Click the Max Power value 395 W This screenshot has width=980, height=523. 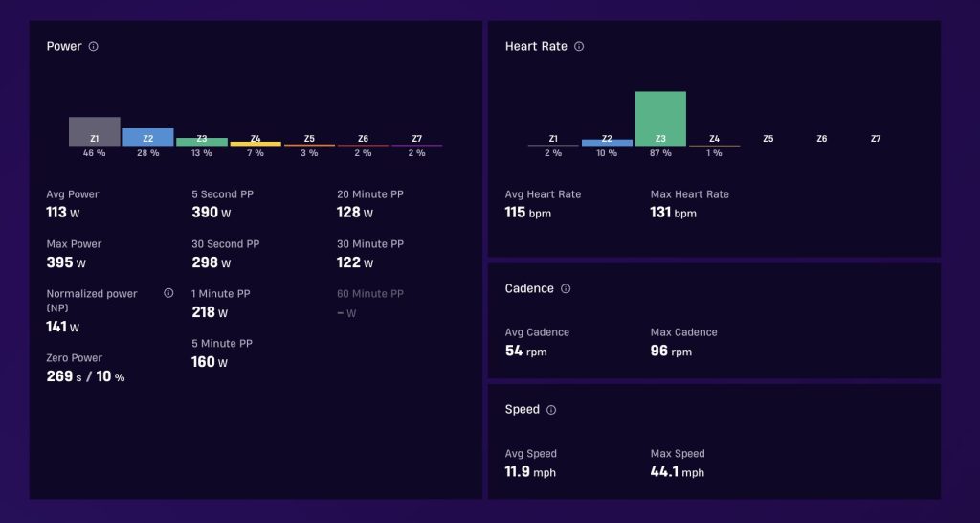click(x=66, y=262)
